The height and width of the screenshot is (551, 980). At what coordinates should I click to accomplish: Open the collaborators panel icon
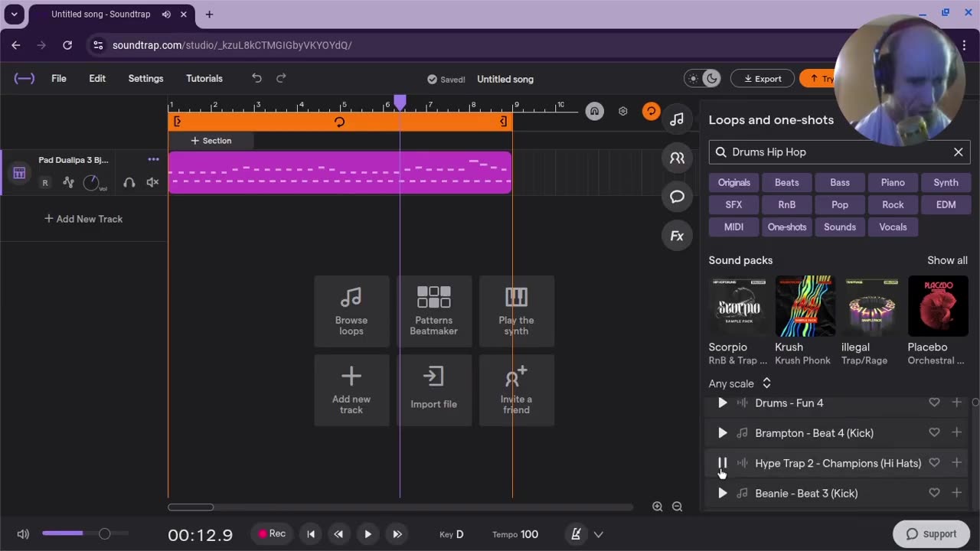tap(677, 158)
